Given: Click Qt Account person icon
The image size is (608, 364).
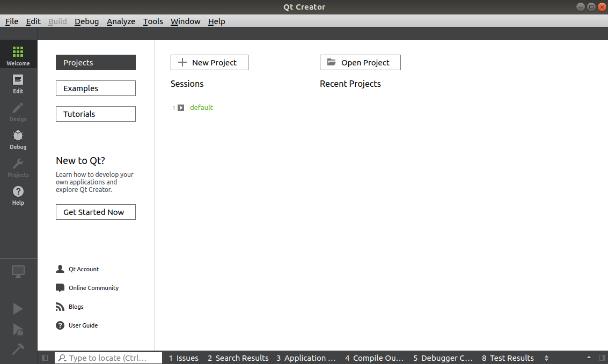Looking at the screenshot, I should point(60,269).
